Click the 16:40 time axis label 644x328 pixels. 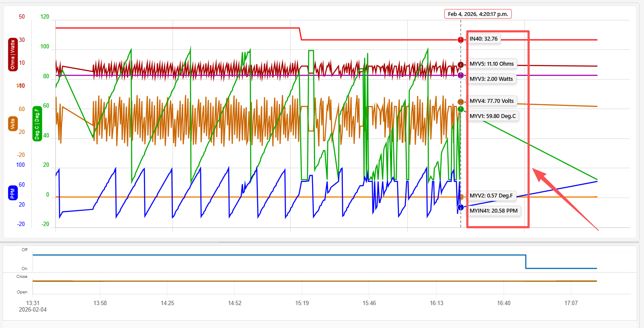pyautogui.click(x=504, y=303)
